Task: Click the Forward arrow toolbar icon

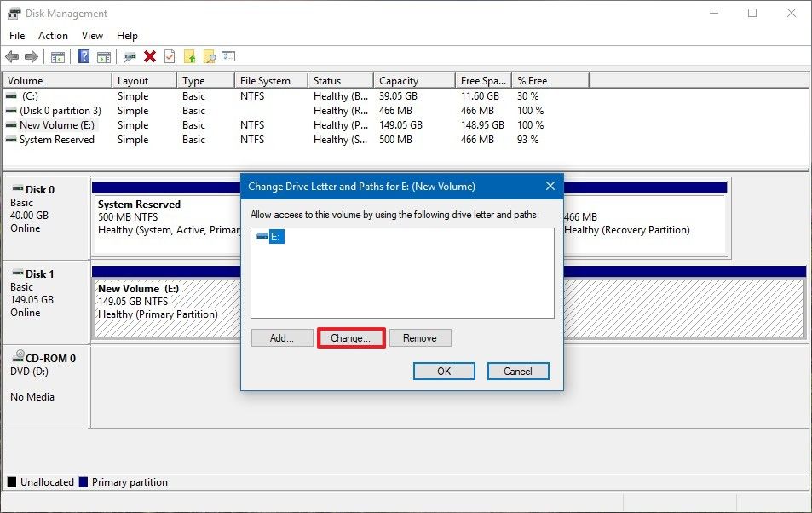Action: point(32,56)
